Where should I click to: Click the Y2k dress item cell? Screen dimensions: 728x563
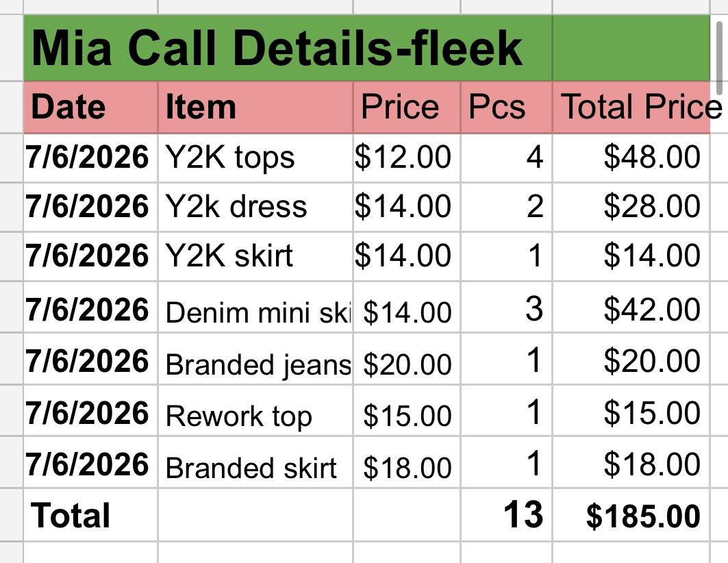point(255,207)
